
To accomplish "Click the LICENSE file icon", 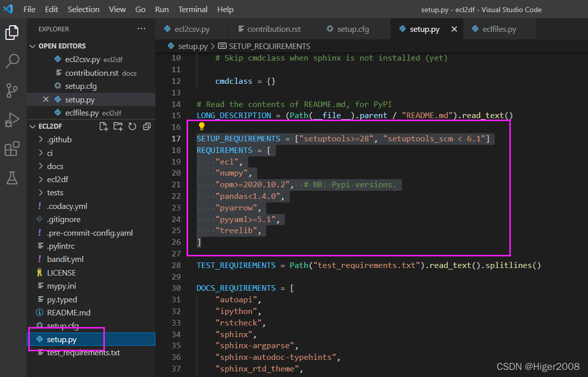I will [x=40, y=273].
